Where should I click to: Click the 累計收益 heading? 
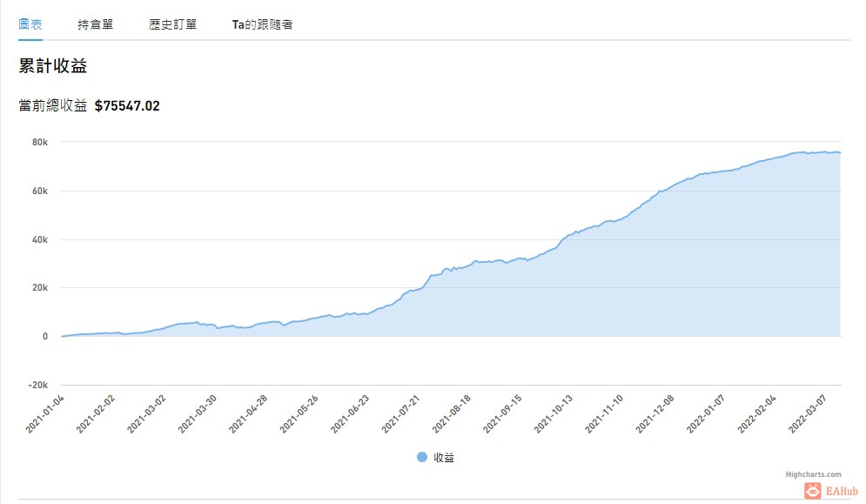click(x=53, y=66)
